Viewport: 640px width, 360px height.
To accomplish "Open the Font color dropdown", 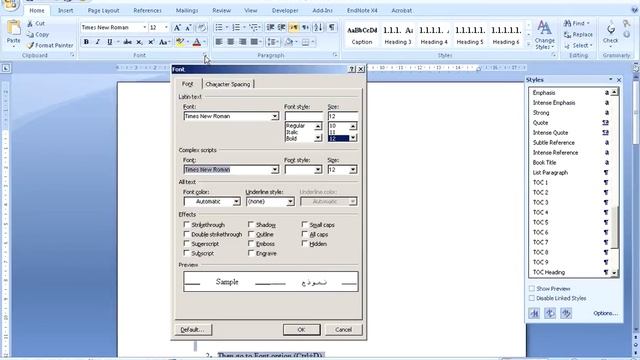I will tap(236, 202).
